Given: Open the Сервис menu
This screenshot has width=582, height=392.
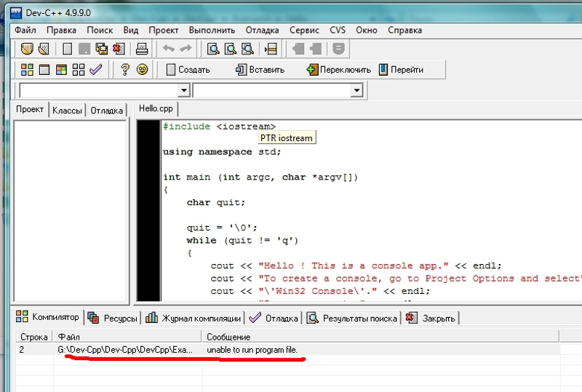Looking at the screenshot, I should click(x=304, y=31).
